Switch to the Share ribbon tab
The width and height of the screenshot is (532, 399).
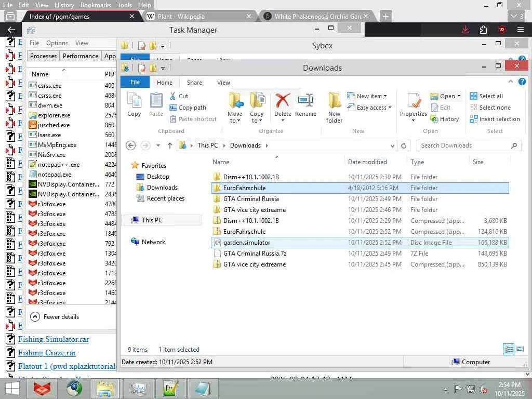(x=194, y=83)
